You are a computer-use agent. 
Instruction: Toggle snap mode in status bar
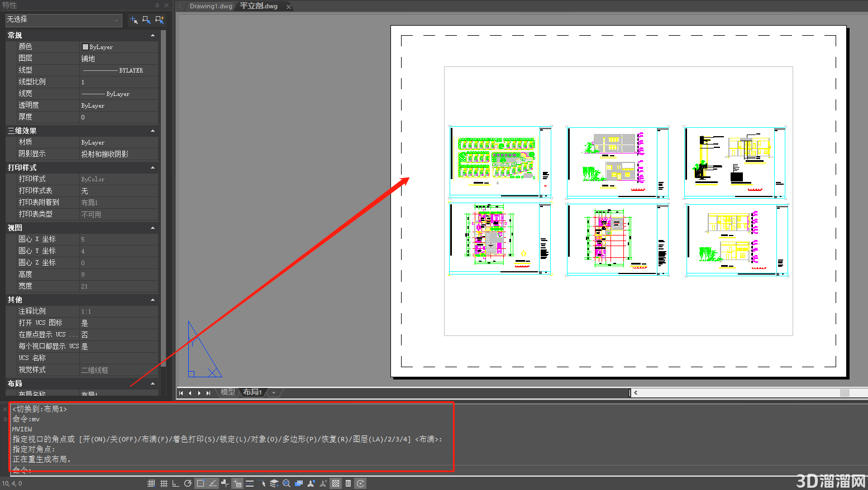pos(151,483)
